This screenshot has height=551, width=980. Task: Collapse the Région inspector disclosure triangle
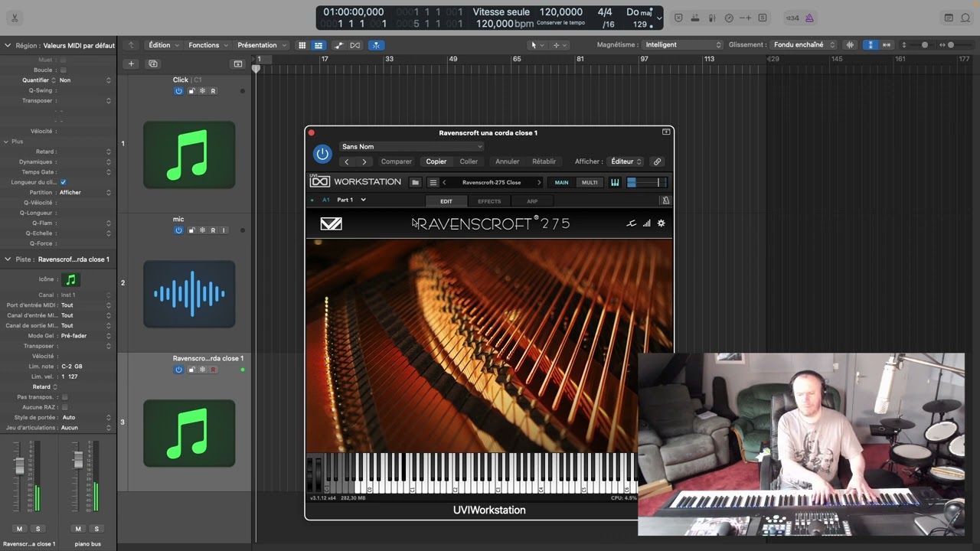8,45
